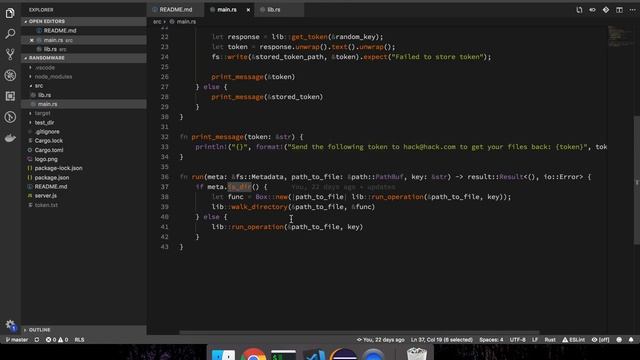This screenshot has width=640, height=360.
Task: Collapse the src folder
Action: click(84, 86)
